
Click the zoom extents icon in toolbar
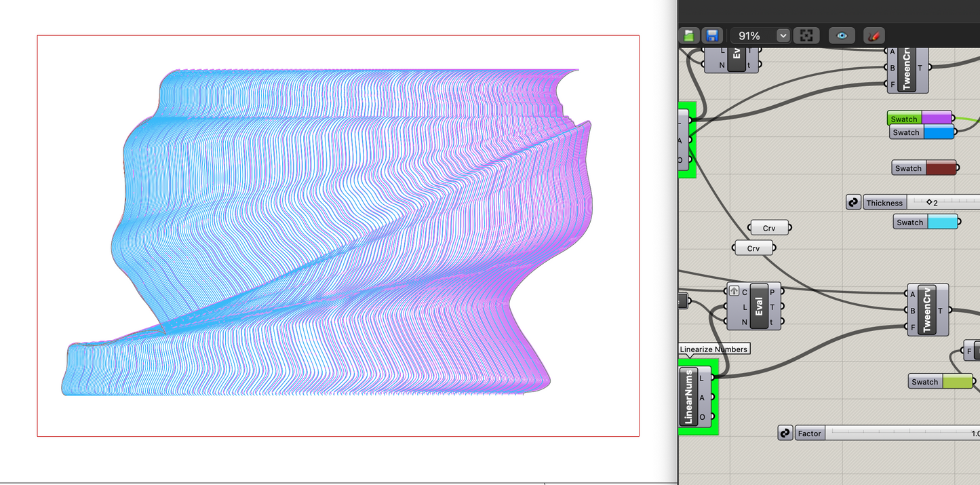806,36
